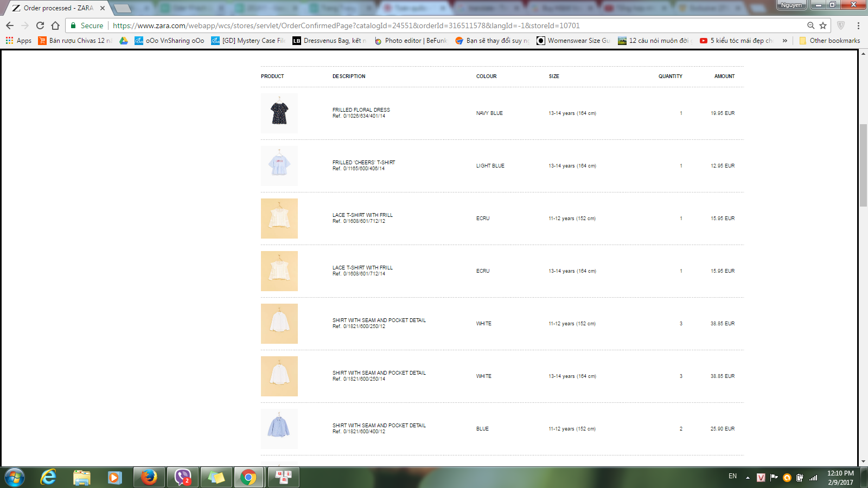Launch Firefox from the taskbar

(149, 477)
